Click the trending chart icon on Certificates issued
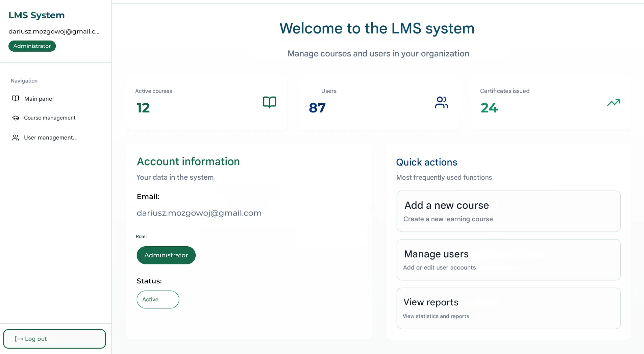 point(614,103)
